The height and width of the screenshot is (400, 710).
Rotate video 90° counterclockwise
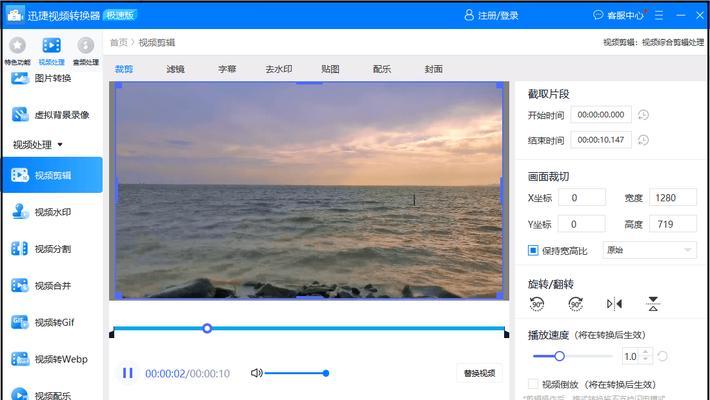tap(537, 304)
